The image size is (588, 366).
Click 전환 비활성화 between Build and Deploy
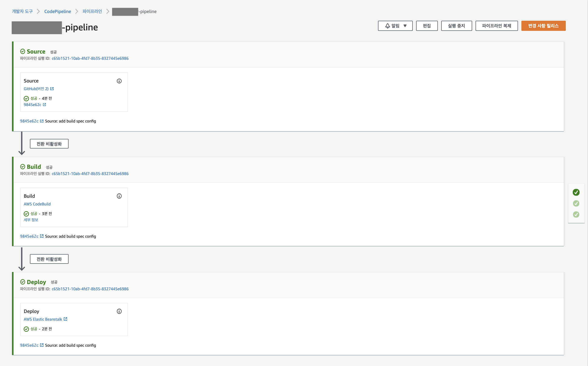(49, 259)
